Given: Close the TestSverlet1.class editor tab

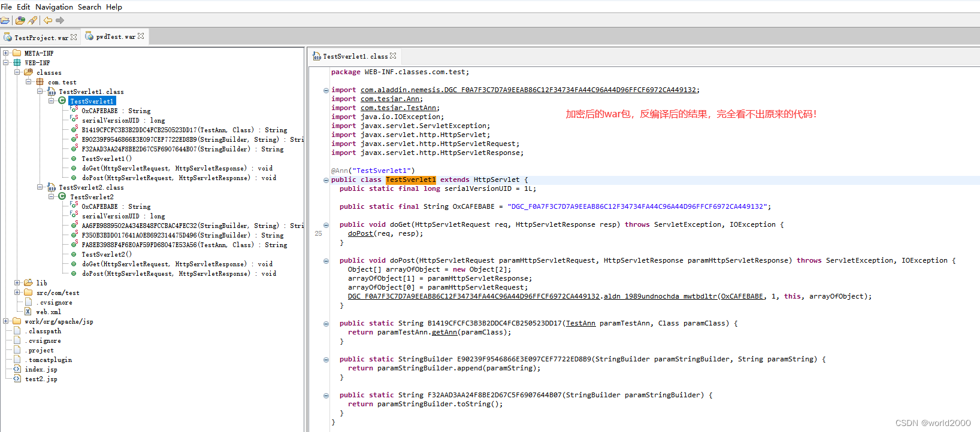Looking at the screenshot, I should click(393, 56).
